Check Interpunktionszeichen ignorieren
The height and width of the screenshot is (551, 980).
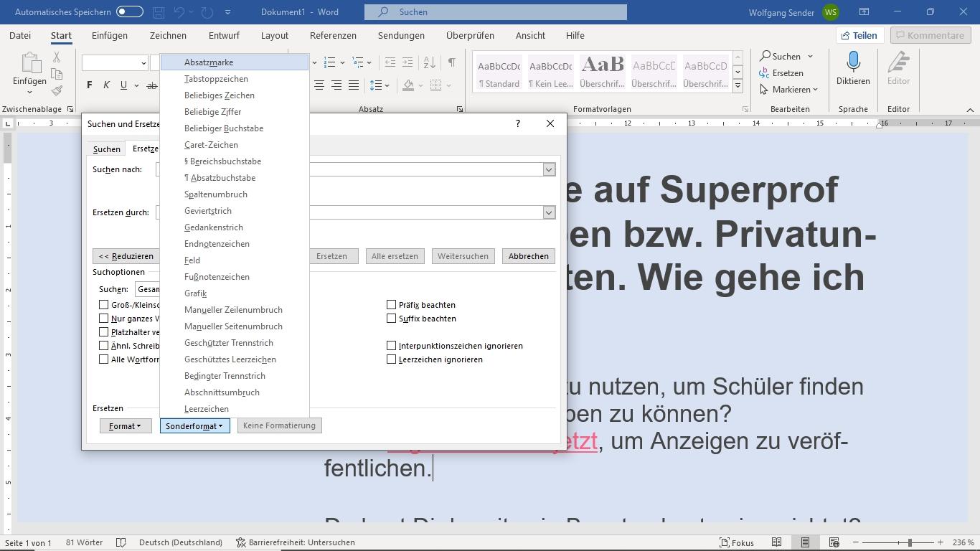(392, 345)
